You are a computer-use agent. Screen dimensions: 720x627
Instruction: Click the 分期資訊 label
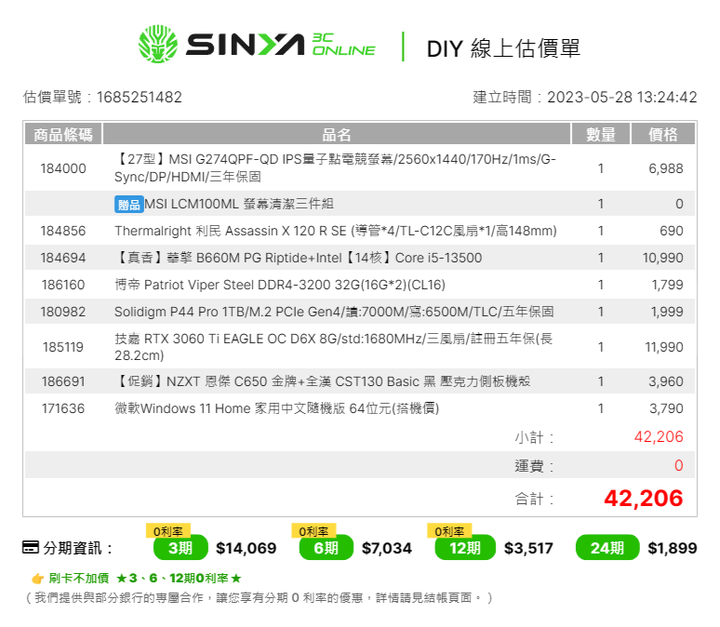(x=78, y=548)
